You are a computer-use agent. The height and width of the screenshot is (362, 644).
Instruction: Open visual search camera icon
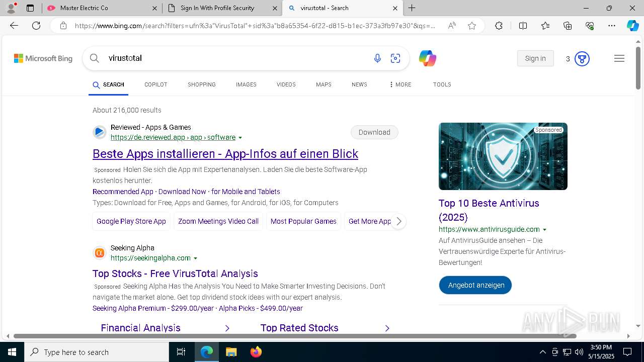395,58
